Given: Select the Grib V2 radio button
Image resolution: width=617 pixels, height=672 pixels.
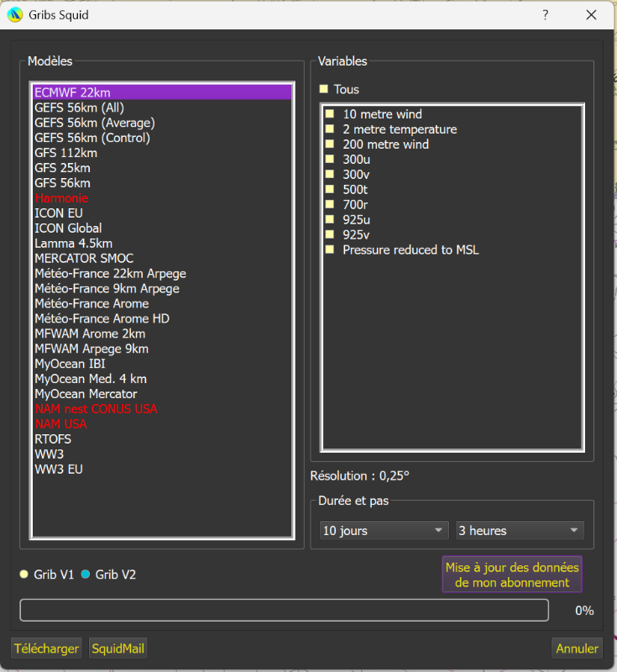Looking at the screenshot, I should [86, 575].
